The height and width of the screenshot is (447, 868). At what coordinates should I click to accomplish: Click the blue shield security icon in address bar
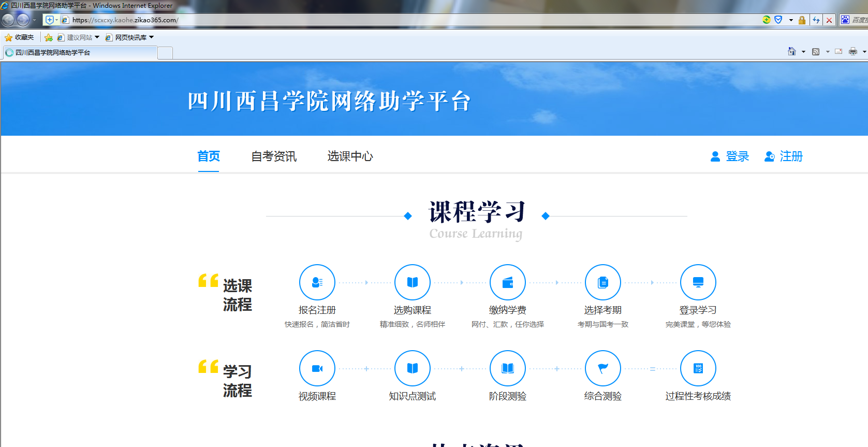(x=778, y=20)
